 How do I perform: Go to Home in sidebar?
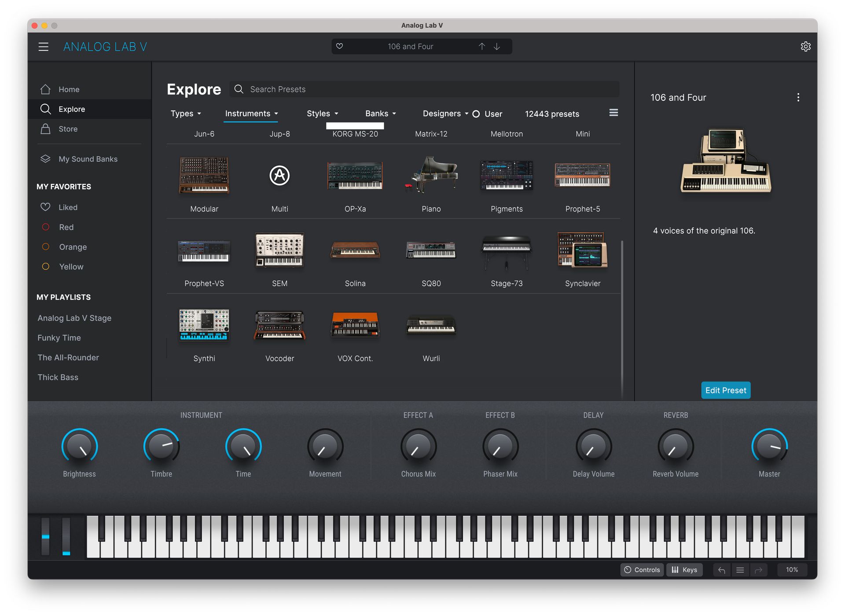pyautogui.click(x=90, y=89)
